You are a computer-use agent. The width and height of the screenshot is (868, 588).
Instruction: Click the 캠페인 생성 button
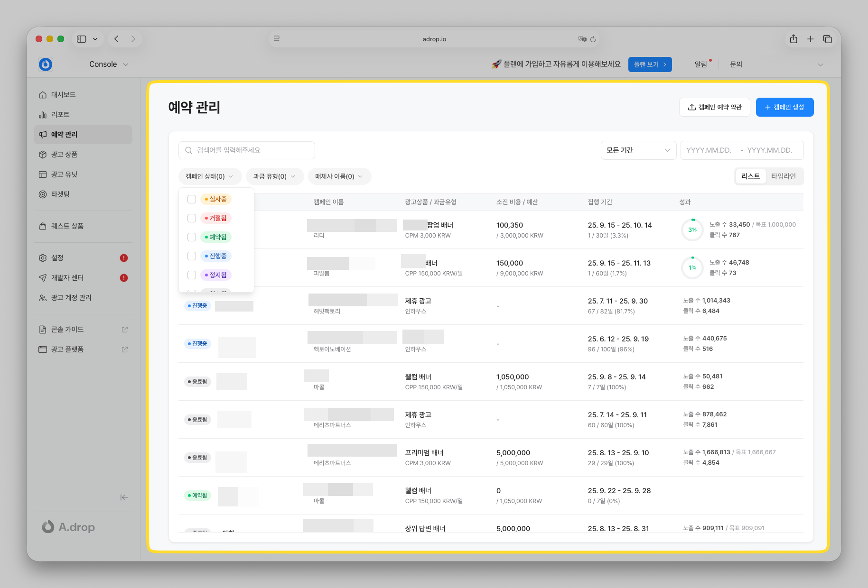(784, 107)
